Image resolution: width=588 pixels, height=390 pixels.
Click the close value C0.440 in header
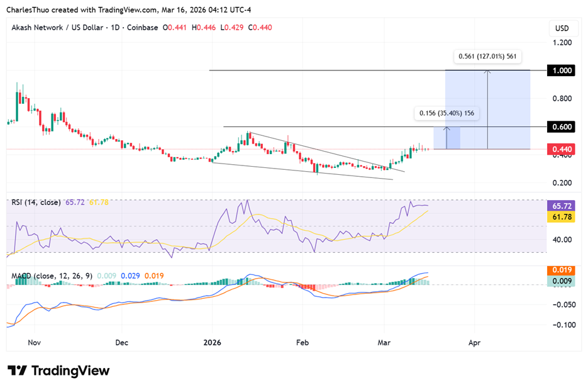[260, 28]
